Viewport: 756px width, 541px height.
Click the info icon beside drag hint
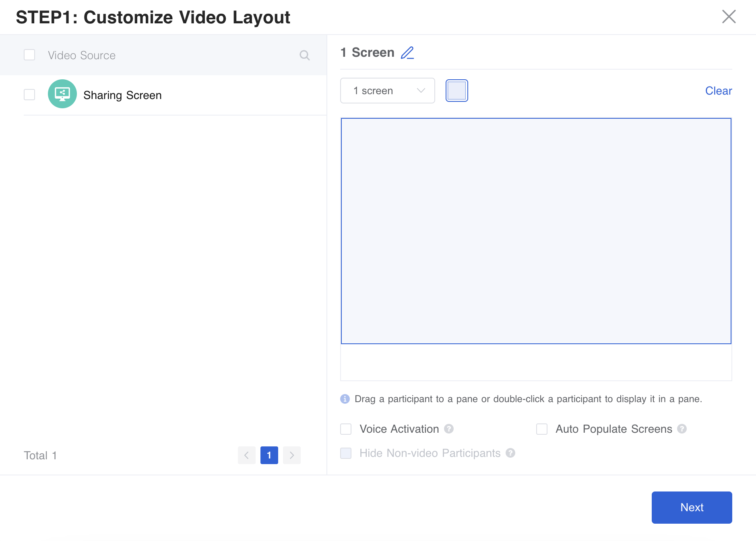[345, 399]
